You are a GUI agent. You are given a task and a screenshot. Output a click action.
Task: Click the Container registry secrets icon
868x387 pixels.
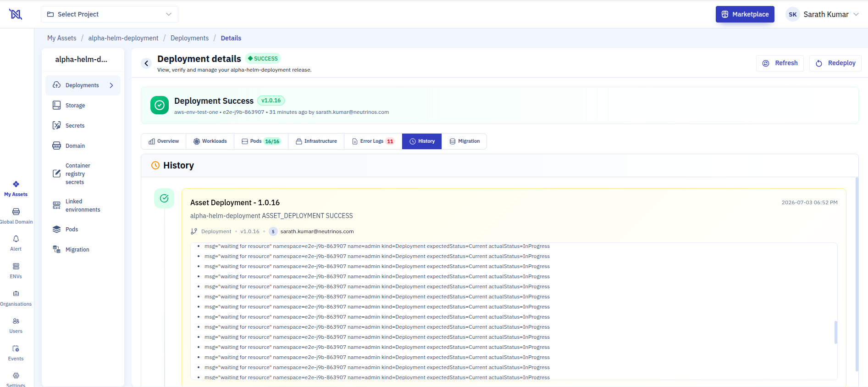coord(56,174)
